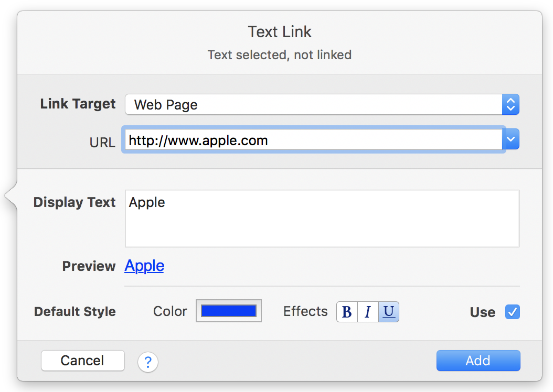The image size is (553, 392).
Task: Click inside the Display Text box
Action: pos(322,219)
